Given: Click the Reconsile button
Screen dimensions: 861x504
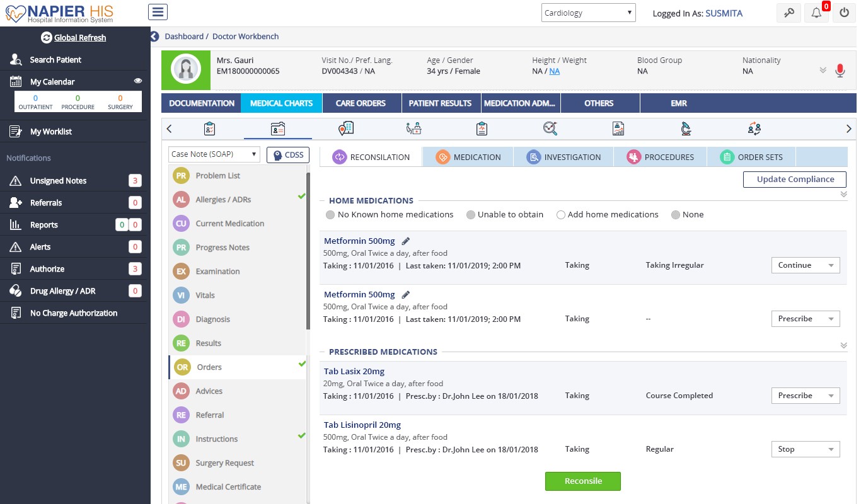Looking at the screenshot, I should pos(582,481).
